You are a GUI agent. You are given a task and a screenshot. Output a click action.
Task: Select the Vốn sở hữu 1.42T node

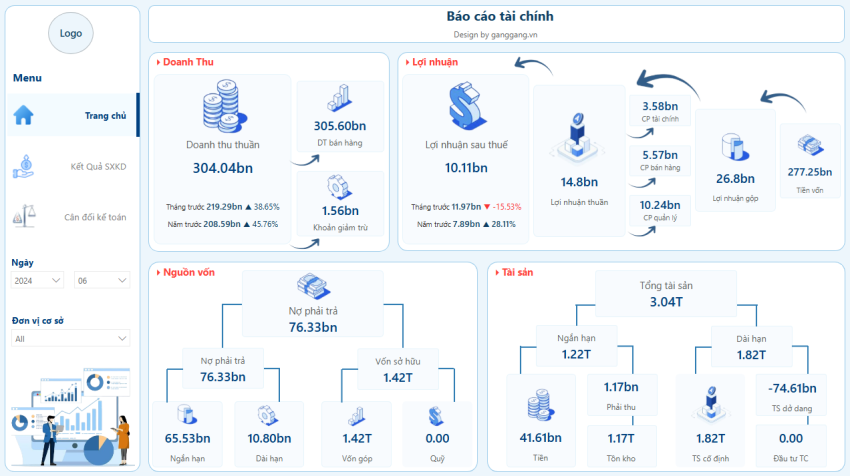[x=397, y=369]
